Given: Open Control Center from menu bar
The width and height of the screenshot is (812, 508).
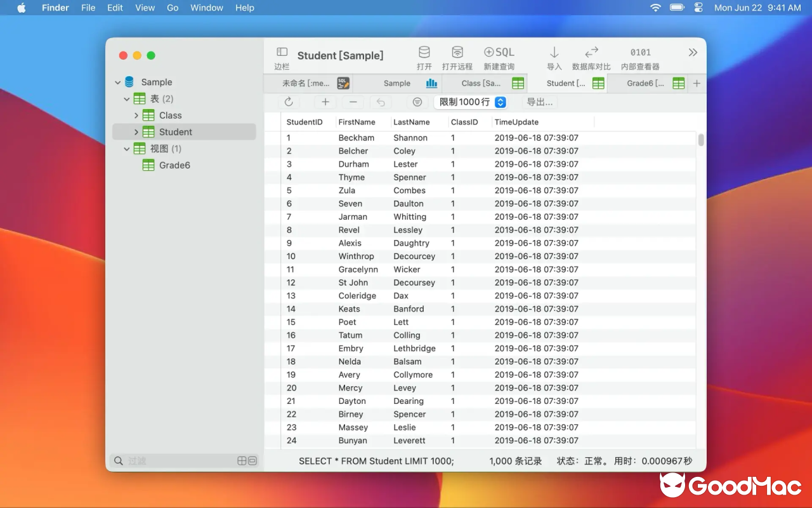Looking at the screenshot, I should pos(699,8).
